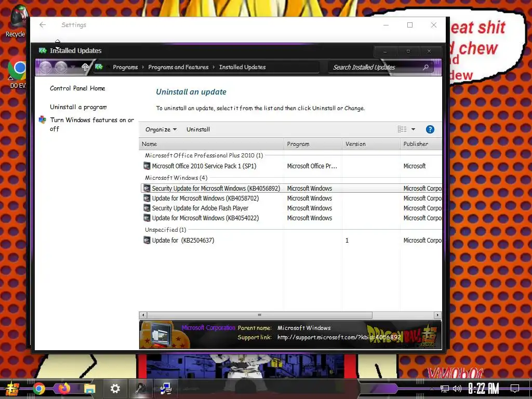Click the taskbar clock showing 8:22 AM

click(x=484, y=389)
